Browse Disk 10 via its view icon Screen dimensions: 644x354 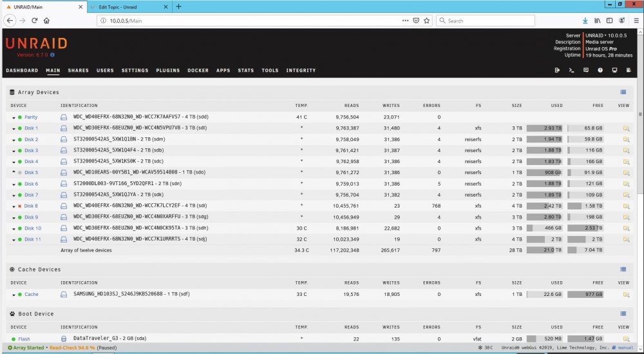(626, 228)
